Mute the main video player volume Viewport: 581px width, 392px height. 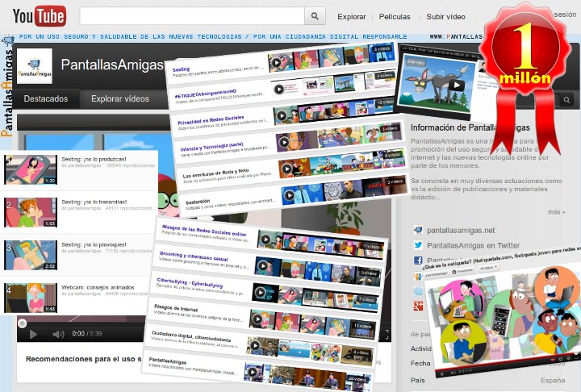(58, 334)
